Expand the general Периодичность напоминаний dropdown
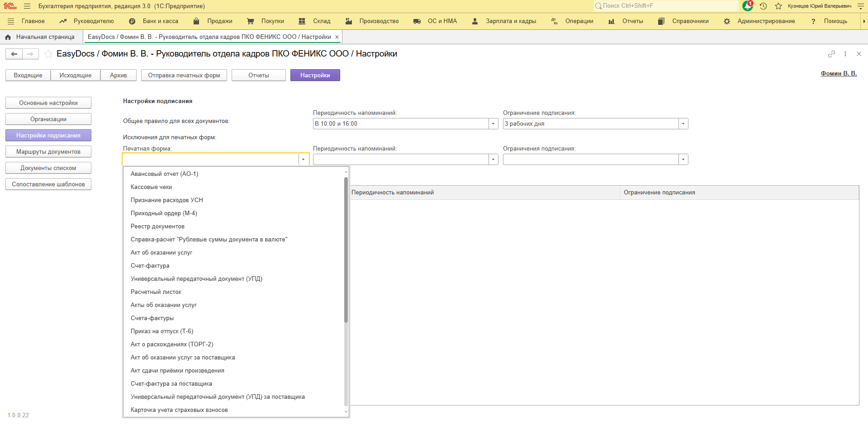Image resolution: width=868 pixels, height=425 pixels. coord(493,124)
